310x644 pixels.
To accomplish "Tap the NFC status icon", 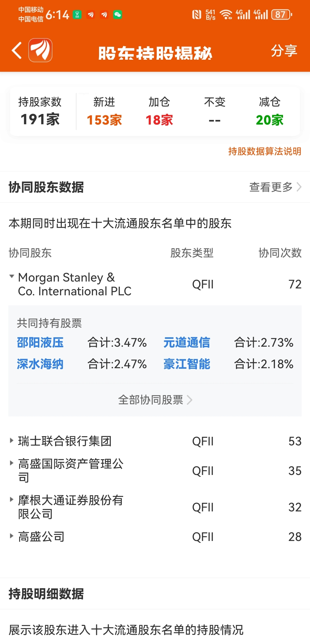I will (x=197, y=14).
